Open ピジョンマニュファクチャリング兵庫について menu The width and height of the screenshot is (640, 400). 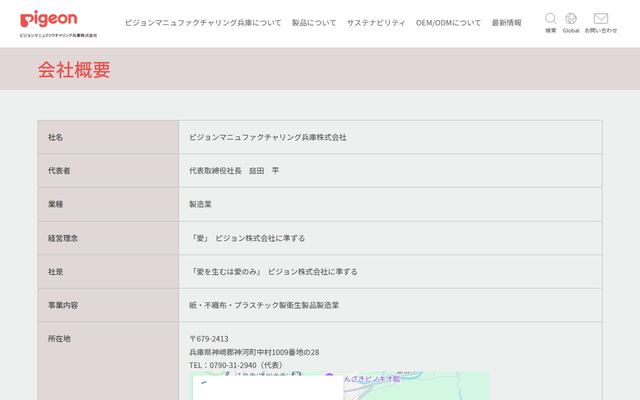[x=203, y=23]
